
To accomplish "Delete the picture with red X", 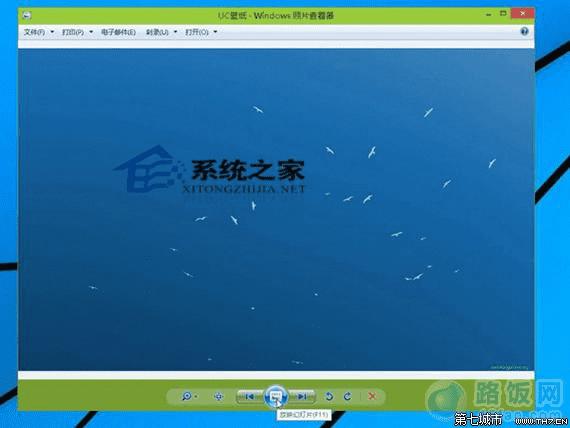I will (x=372, y=396).
